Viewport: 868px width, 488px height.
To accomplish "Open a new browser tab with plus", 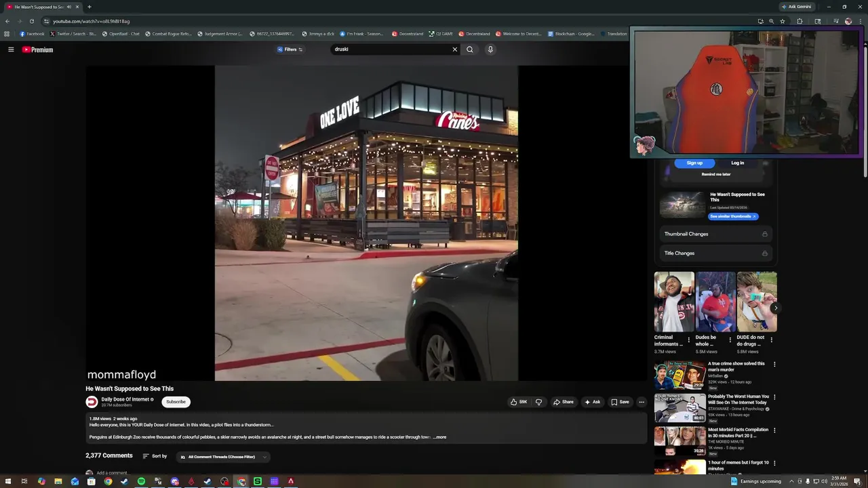I will pyautogui.click(x=89, y=7).
